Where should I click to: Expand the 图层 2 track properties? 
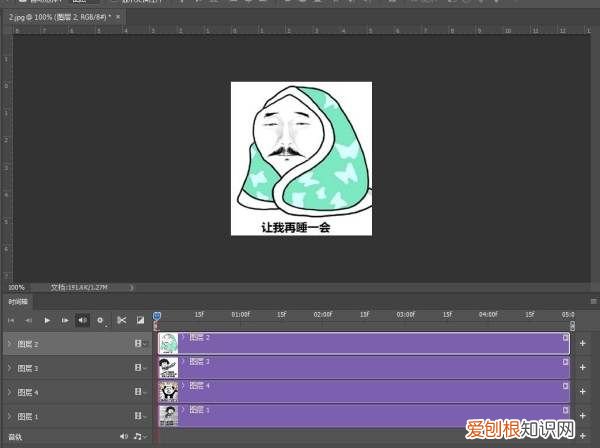pyautogui.click(x=9, y=344)
